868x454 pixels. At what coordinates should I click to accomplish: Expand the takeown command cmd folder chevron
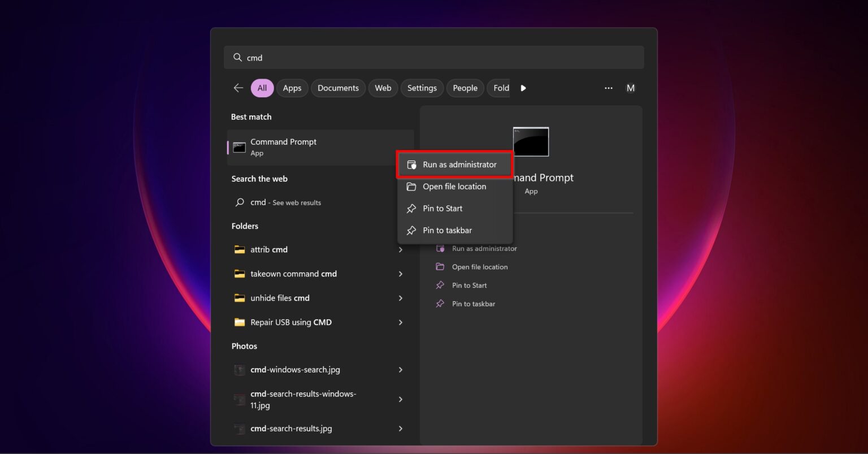400,274
